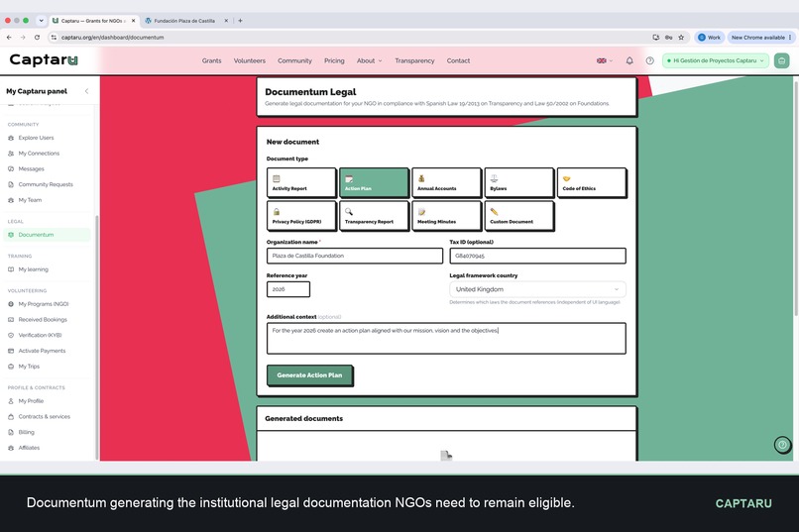This screenshot has height=532, width=799.
Task: Open Community Requests in sidebar
Action: click(46, 184)
